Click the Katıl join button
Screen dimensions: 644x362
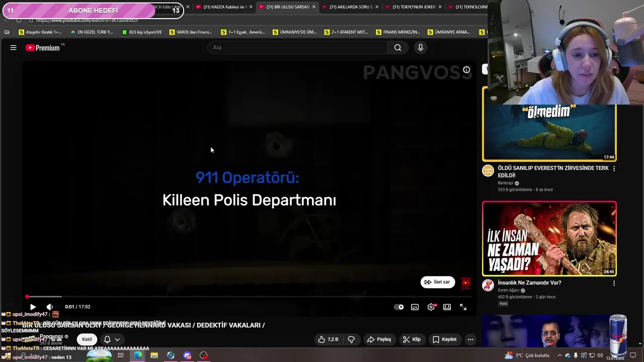tap(87, 339)
